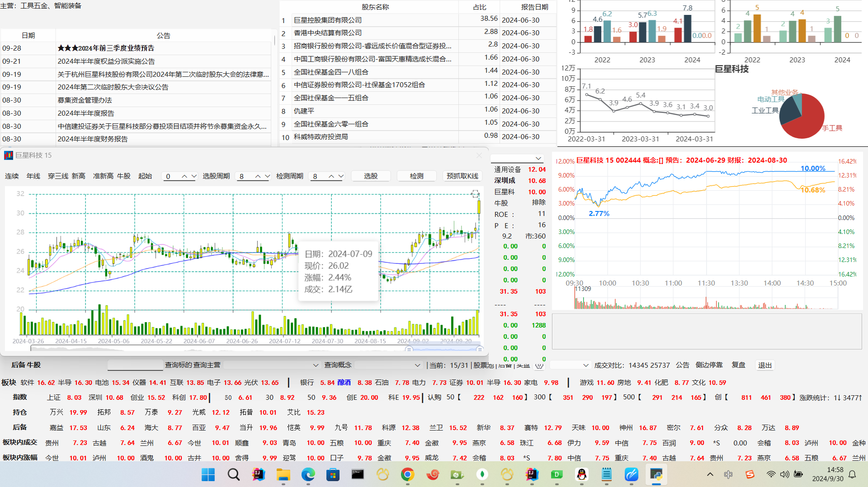Open the 查询主营 dropdown list
Screen dimensions: 868x487
pyautogui.click(x=316, y=365)
